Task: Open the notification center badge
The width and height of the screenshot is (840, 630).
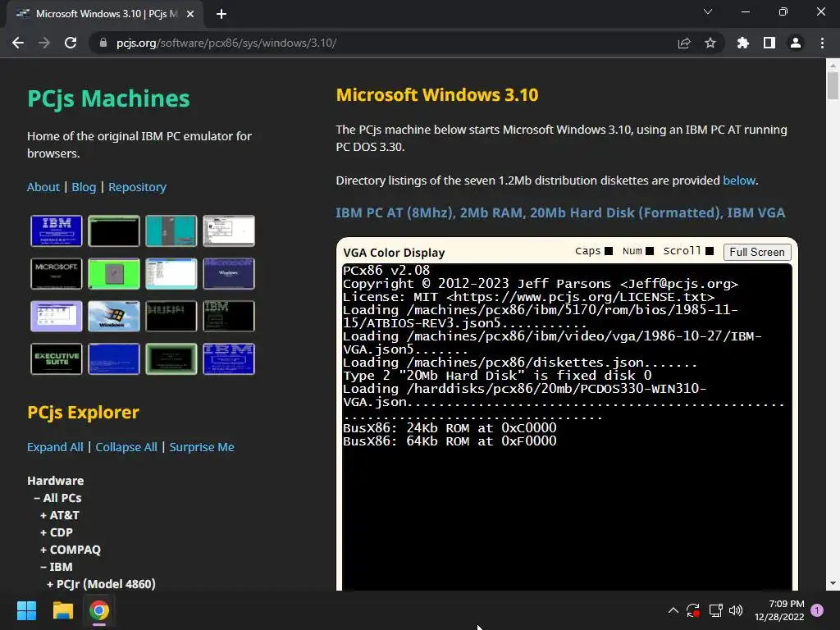Action: pyautogui.click(x=817, y=610)
